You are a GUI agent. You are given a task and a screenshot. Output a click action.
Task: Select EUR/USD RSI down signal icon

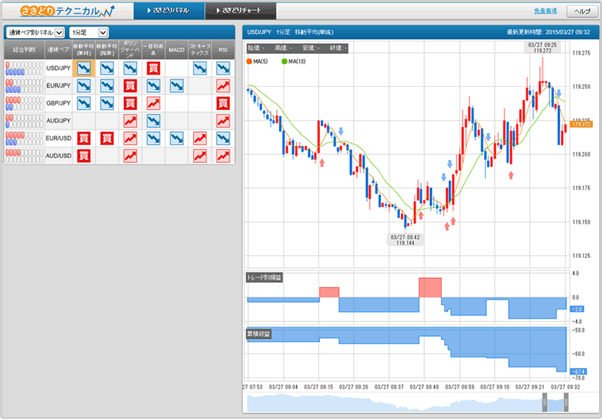[x=223, y=138]
